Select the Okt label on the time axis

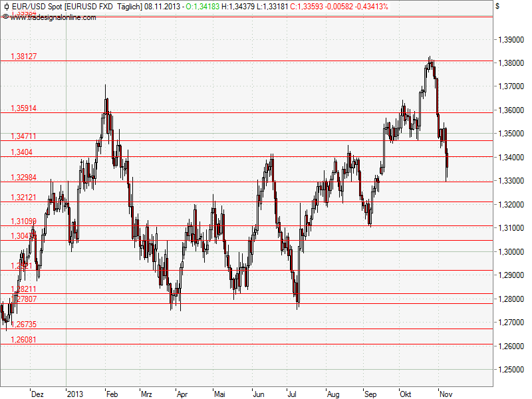(404, 394)
